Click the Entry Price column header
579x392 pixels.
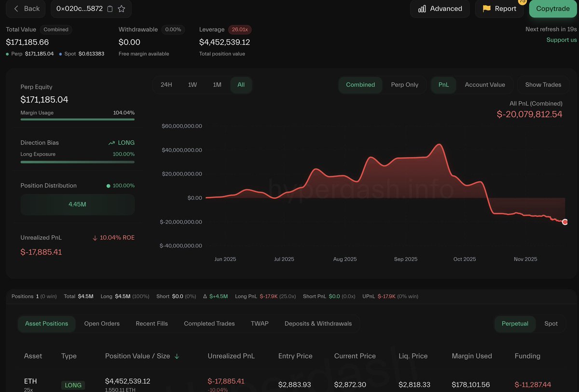[295, 356]
